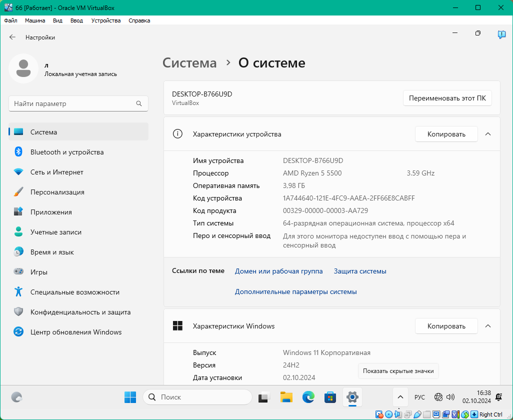Open Дополнительные параметры системы link
This screenshot has height=420, width=513.
[296, 291]
